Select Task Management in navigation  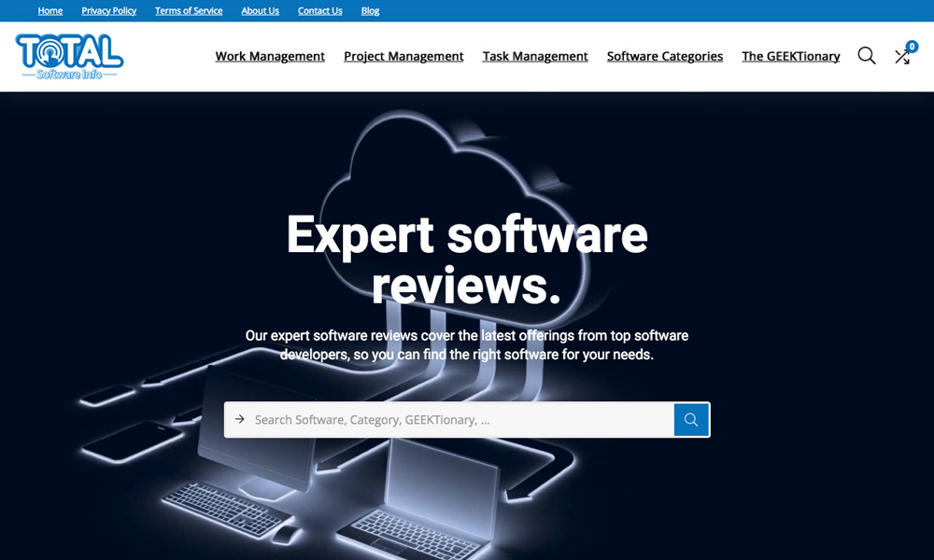click(x=535, y=56)
